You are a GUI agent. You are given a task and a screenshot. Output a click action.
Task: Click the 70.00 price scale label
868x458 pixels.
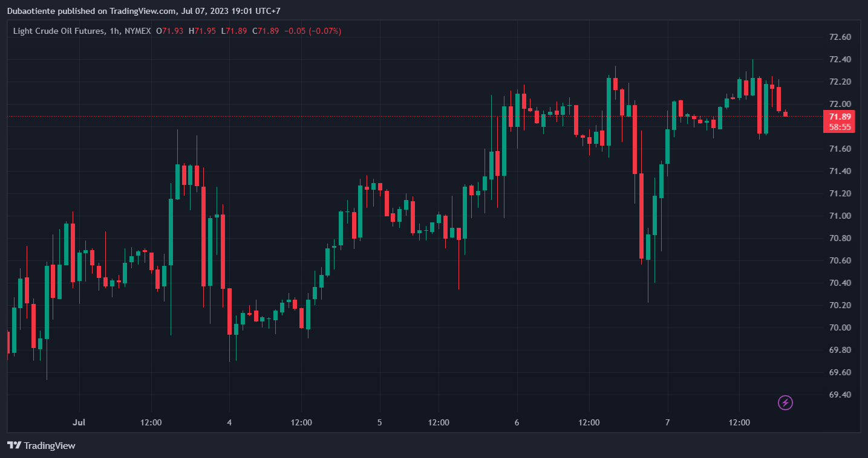coord(840,327)
